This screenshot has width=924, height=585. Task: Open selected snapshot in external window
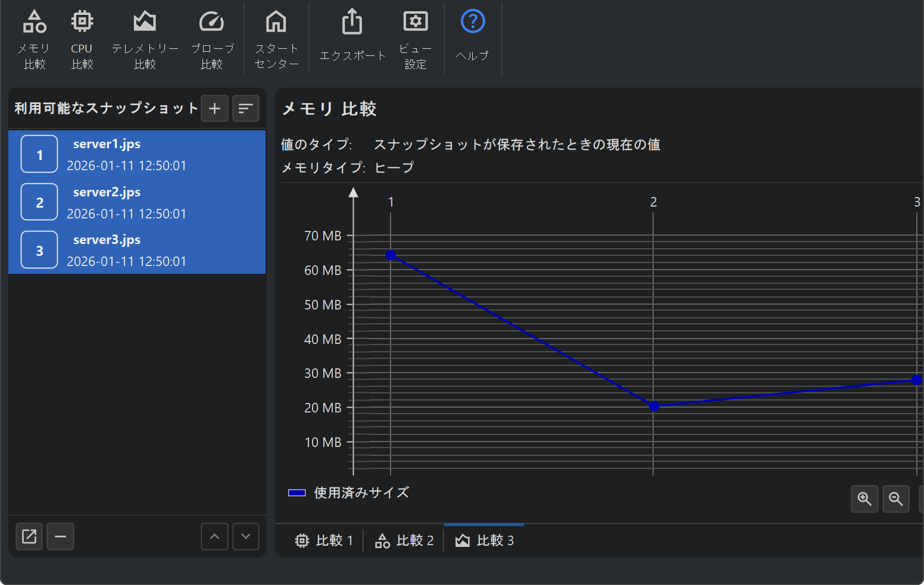(x=29, y=537)
